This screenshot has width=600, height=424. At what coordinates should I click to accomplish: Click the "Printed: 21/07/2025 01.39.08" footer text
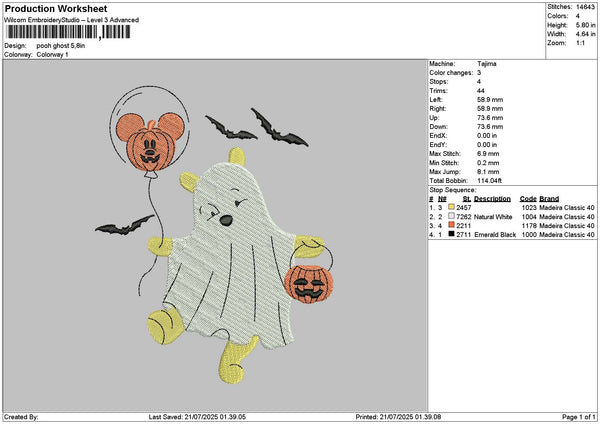tap(398, 417)
